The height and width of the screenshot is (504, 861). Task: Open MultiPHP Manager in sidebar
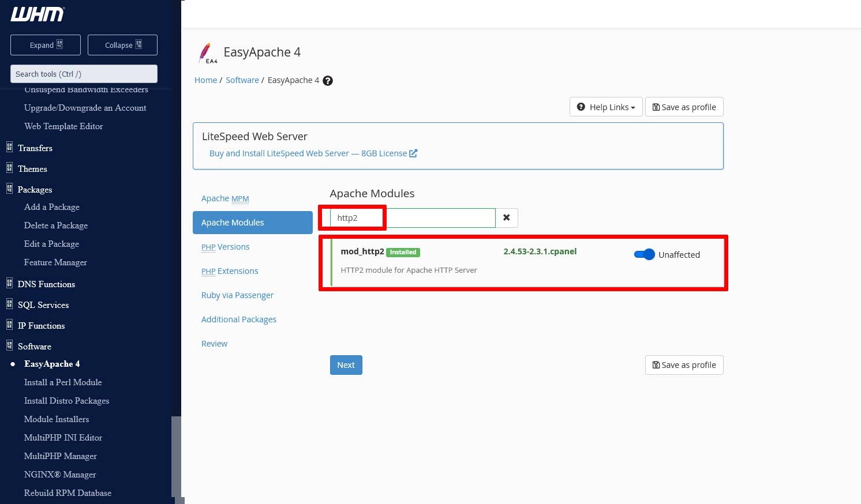point(61,456)
